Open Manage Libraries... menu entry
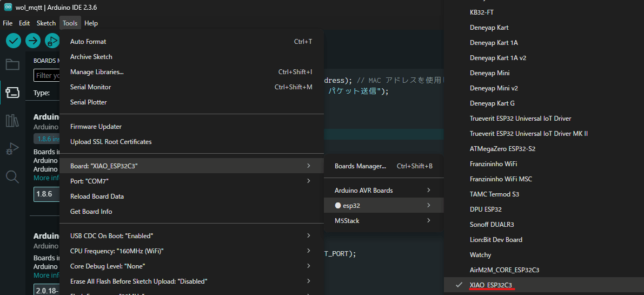Screen dimensions: 644x295 (x=191, y=72)
